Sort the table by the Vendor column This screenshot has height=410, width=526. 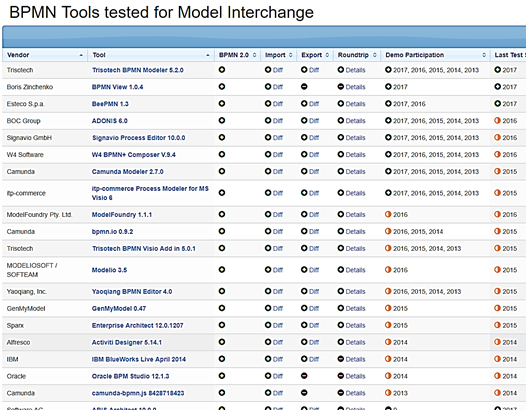[45, 55]
